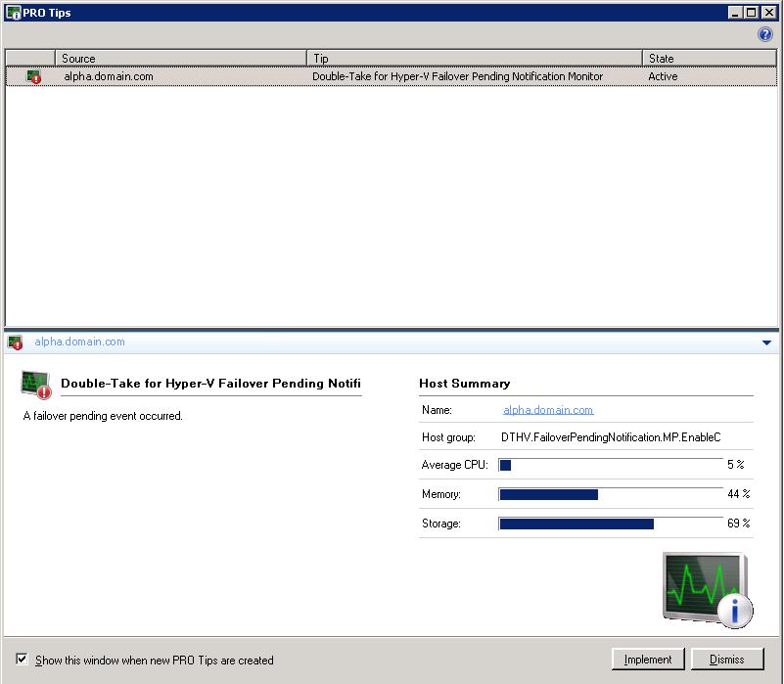
Task: Click the Memory usage bar
Action: 611,494
